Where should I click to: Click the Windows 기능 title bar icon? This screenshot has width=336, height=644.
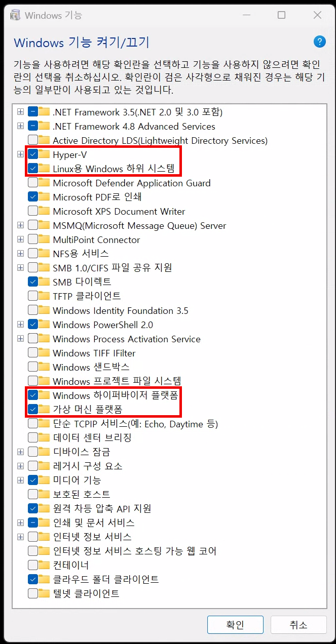[x=16, y=15]
